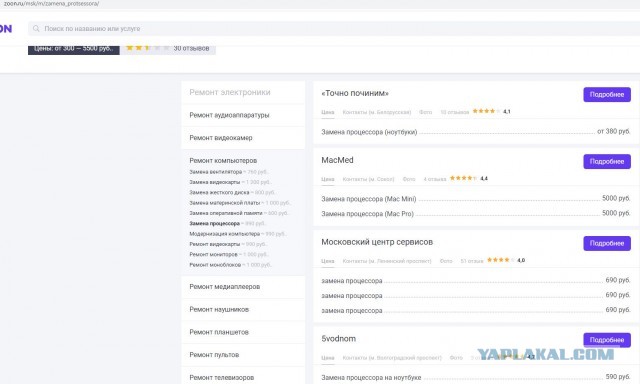Click the Замена процессора (Mac Pro) row
The height and width of the screenshot is (384, 640).
pos(476,213)
